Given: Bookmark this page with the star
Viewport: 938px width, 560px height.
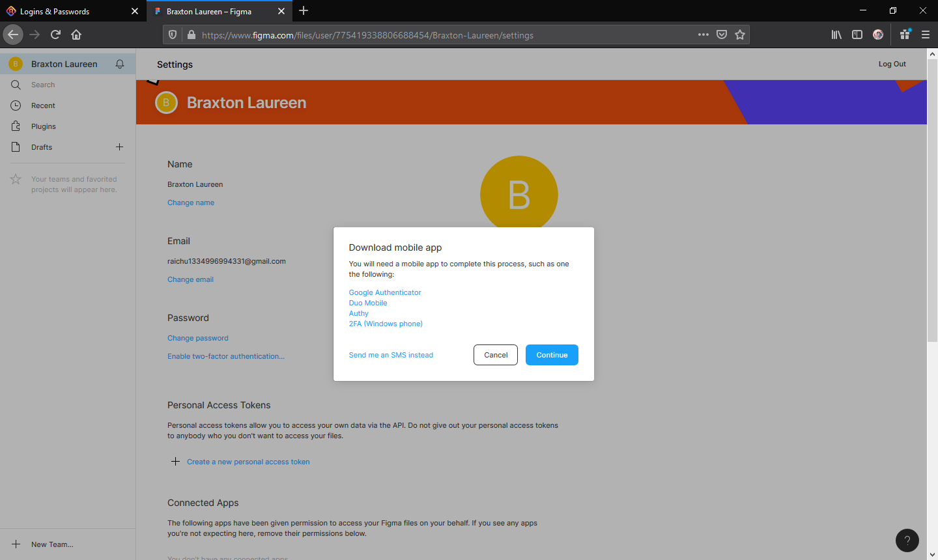Looking at the screenshot, I should coord(740,35).
